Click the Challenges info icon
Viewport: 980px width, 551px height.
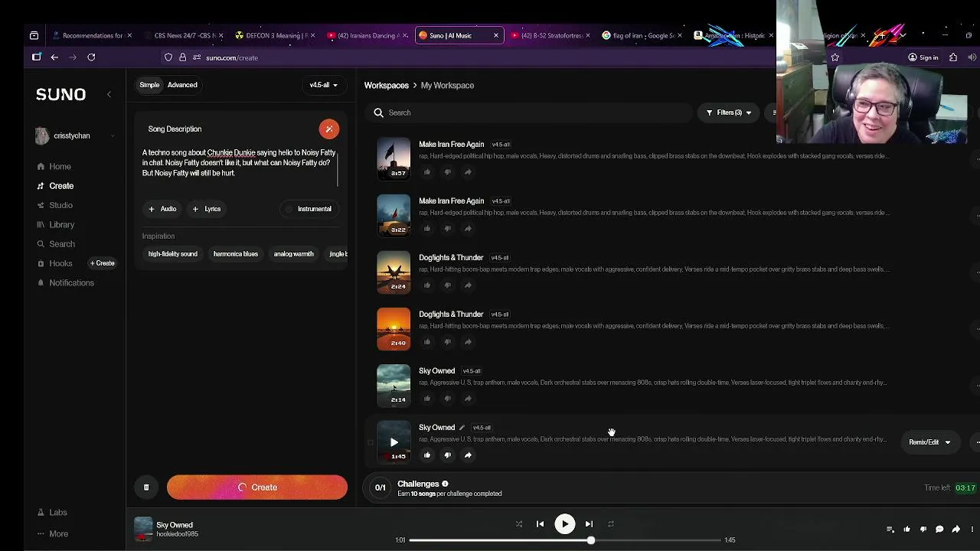[445, 484]
